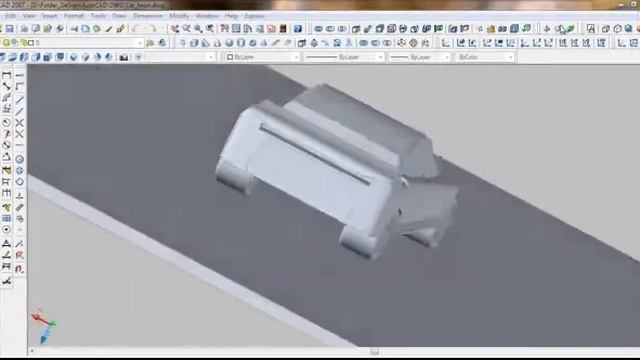Click the UCS icon in UCS toolbar
640x360 pixels.
point(446,43)
